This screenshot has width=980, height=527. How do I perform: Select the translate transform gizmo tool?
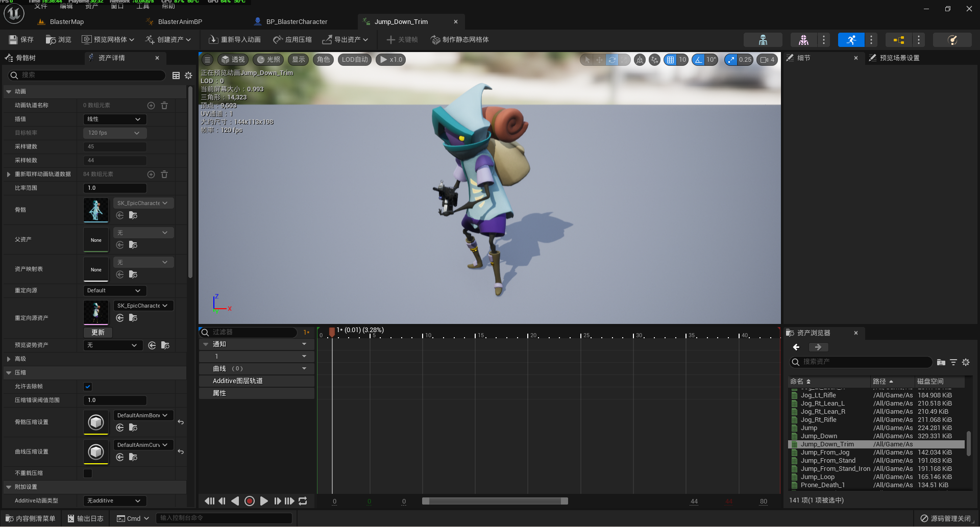click(599, 60)
